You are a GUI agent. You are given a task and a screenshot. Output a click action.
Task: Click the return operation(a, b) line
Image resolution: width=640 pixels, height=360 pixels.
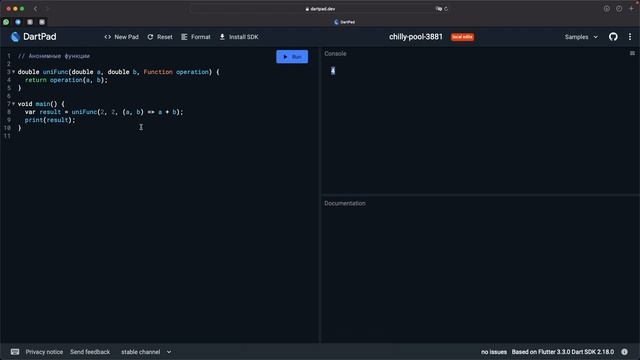coord(66,80)
